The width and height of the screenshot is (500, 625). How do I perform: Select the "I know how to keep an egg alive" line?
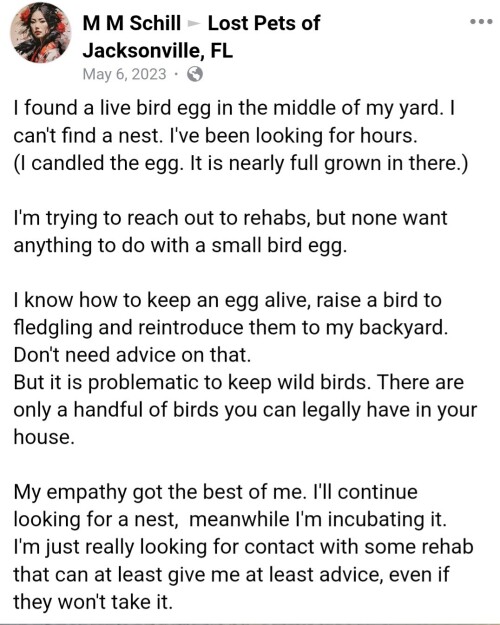tap(227, 300)
